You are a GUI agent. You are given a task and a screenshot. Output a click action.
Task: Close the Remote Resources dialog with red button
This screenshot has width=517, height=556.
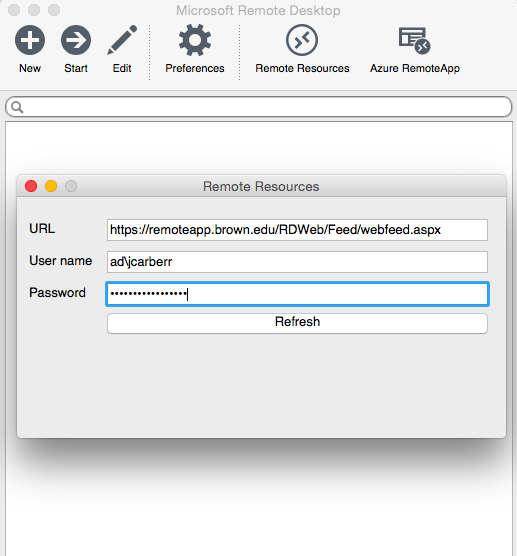[31, 186]
